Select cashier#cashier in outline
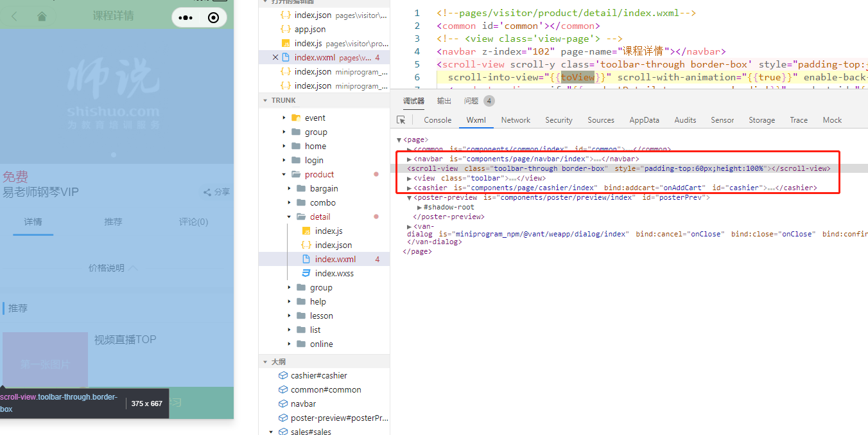The image size is (868, 435). 318,375
